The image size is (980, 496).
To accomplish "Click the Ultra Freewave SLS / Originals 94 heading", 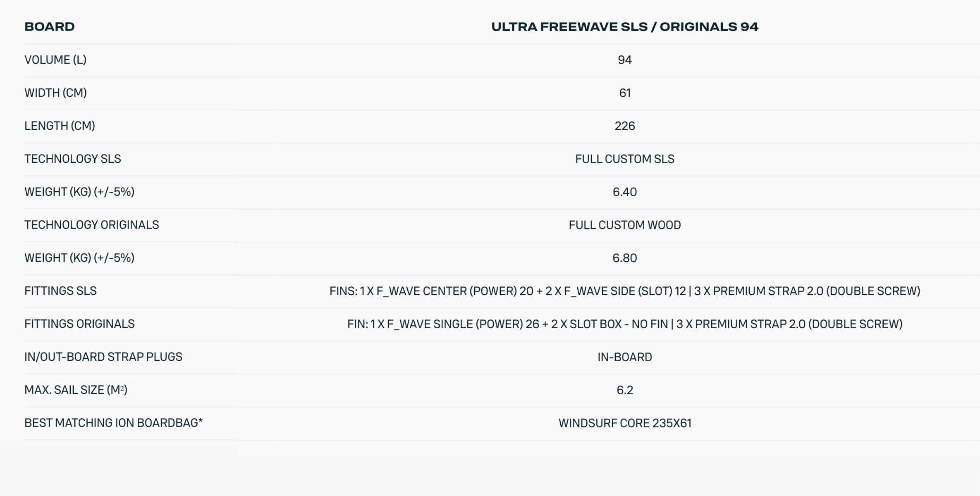I will tap(624, 27).
